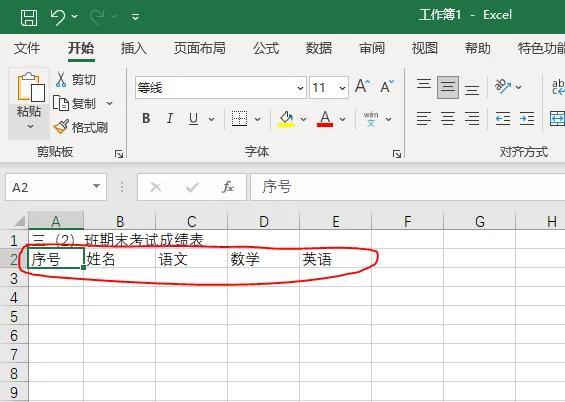This screenshot has width=565, height=402.
Task: Activate the Format Painter (格式刷) brush
Action: click(61, 127)
